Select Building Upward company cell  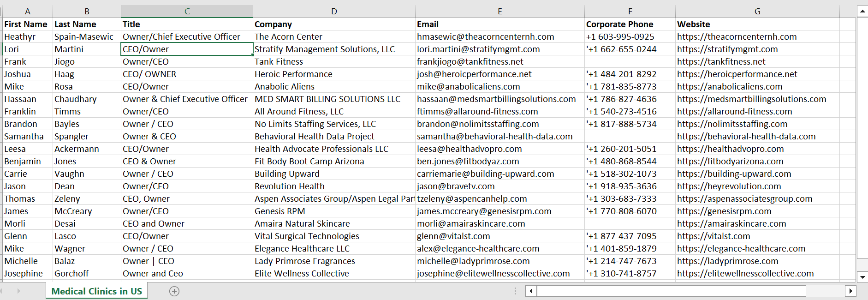334,174
